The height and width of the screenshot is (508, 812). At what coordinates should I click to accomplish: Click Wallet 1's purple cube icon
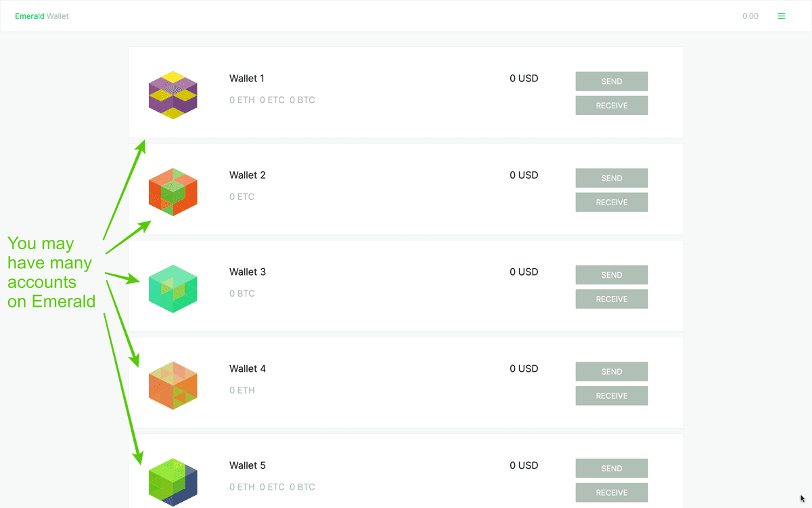click(x=173, y=95)
